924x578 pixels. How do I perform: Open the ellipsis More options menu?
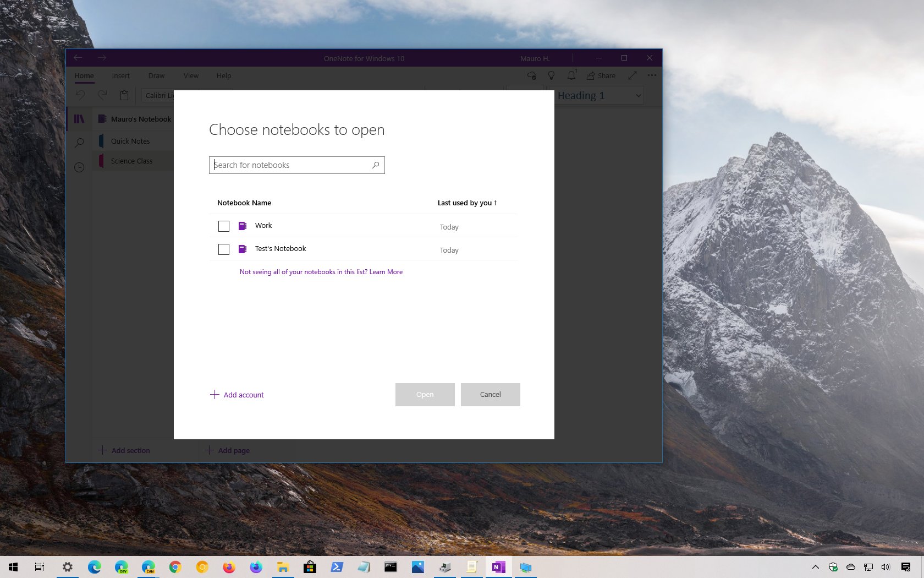[x=652, y=75]
